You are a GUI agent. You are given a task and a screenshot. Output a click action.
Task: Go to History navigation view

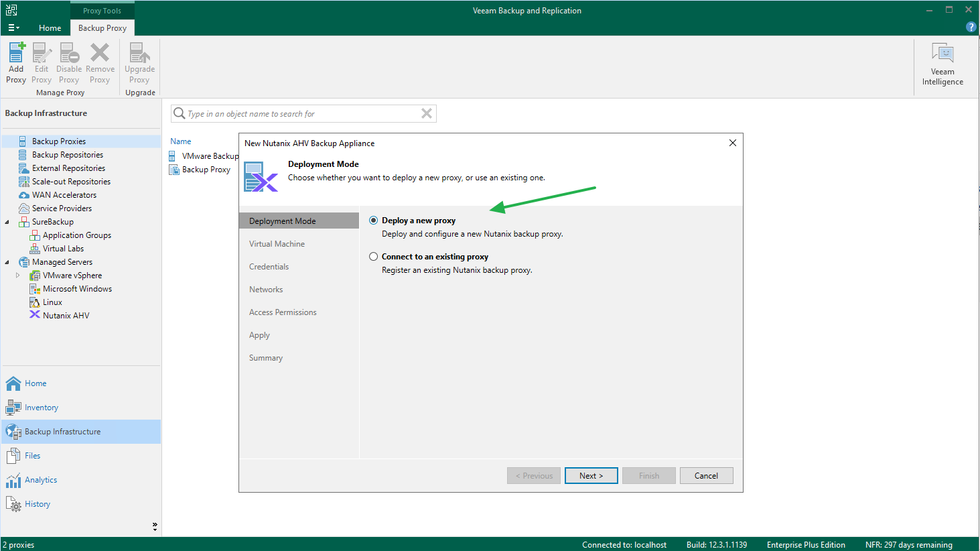click(x=80, y=504)
